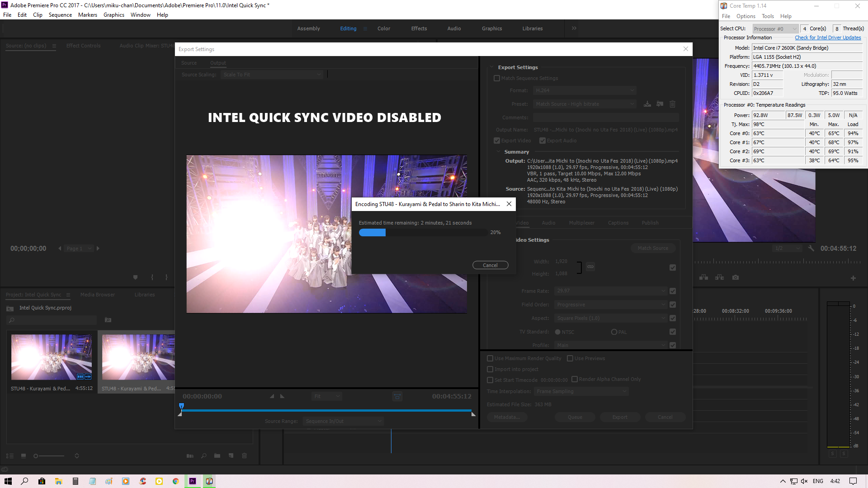The image size is (868, 488).
Task: Click Find from query camera icon in Project panel
Action: coord(108,320)
